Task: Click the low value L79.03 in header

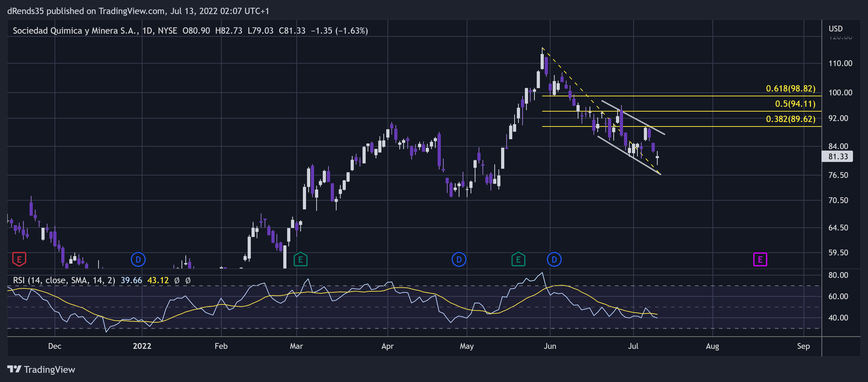Action: click(260, 31)
